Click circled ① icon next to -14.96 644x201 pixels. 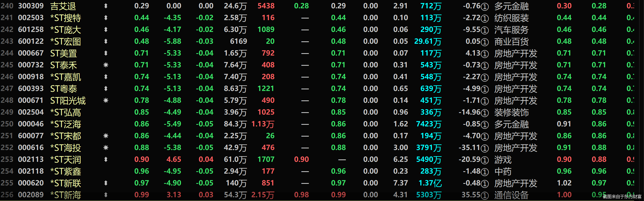pyautogui.click(x=484, y=113)
